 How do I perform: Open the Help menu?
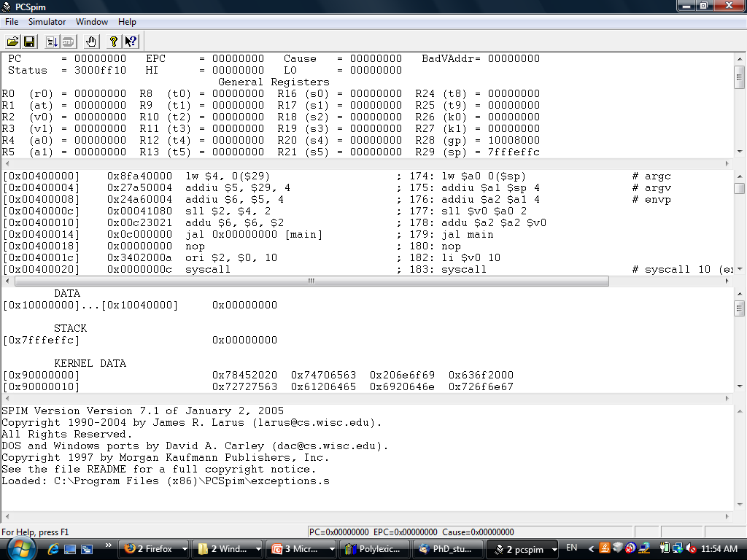pyautogui.click(x=127, y=21)
